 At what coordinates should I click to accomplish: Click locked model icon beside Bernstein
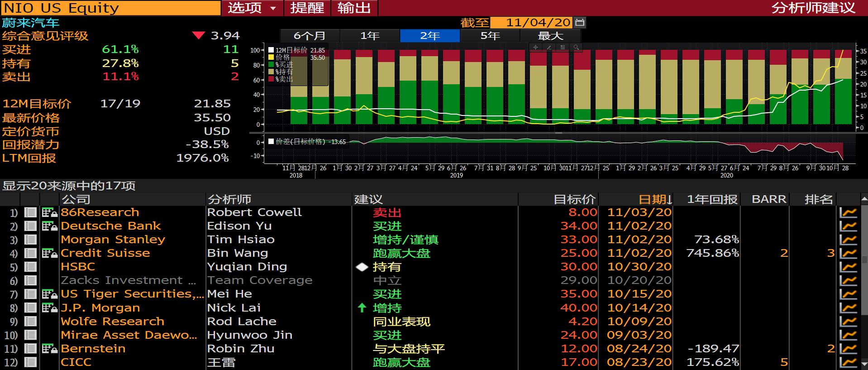[x=49, y=348]
